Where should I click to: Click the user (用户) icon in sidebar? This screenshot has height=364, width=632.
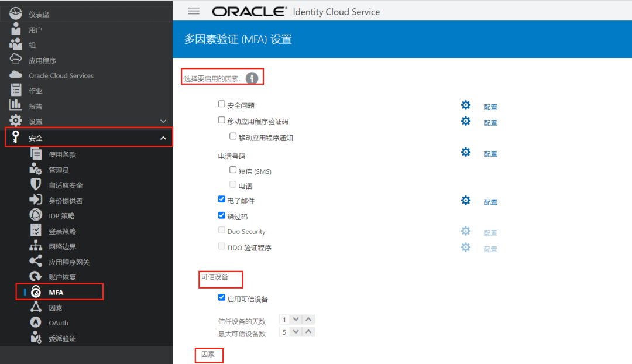point(16,29)
